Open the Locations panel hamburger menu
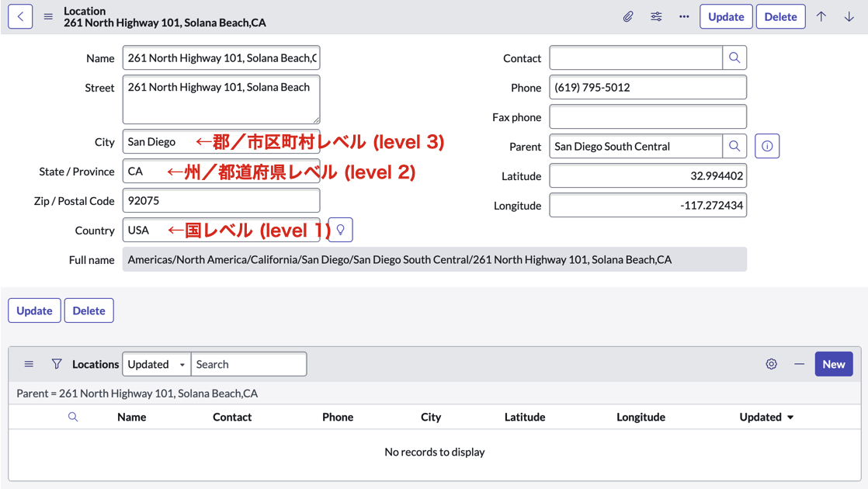This screenshot has height=489, width=868. tap(29, 363)
